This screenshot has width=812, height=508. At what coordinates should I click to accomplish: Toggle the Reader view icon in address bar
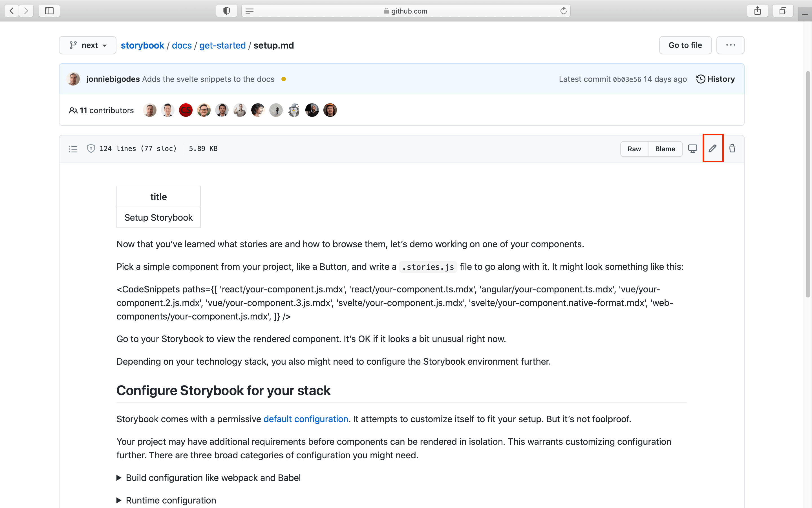tap(249, 11)
